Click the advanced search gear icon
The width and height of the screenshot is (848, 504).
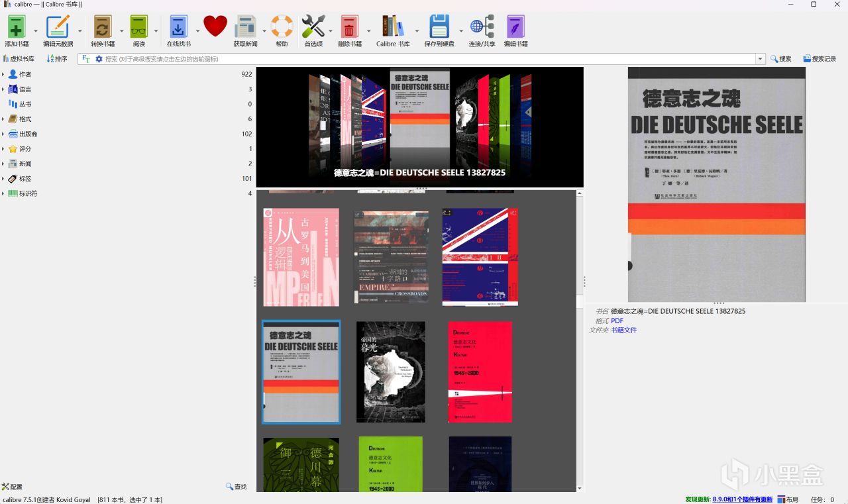point(99,59)
